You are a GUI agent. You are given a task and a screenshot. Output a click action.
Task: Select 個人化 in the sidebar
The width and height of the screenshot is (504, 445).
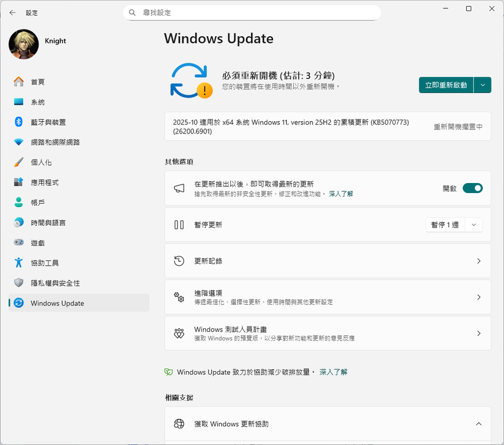click(79, 162)
